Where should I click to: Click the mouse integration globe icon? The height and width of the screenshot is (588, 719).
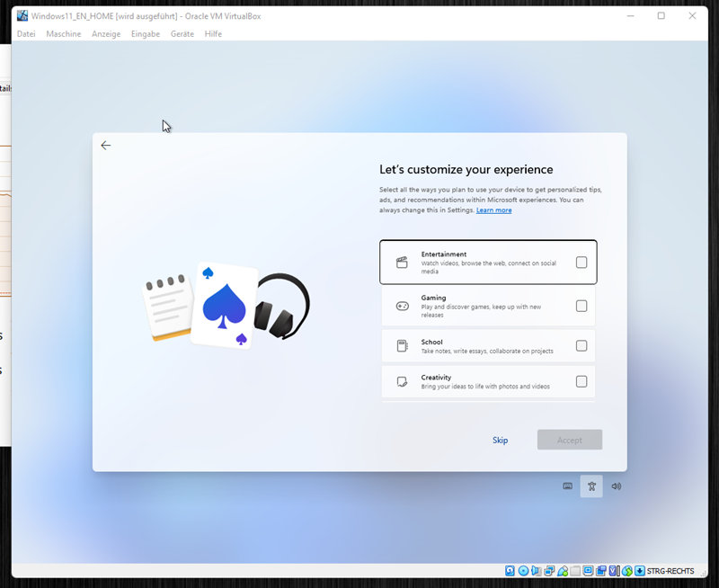pyautogui.click(x=626, y=571)
